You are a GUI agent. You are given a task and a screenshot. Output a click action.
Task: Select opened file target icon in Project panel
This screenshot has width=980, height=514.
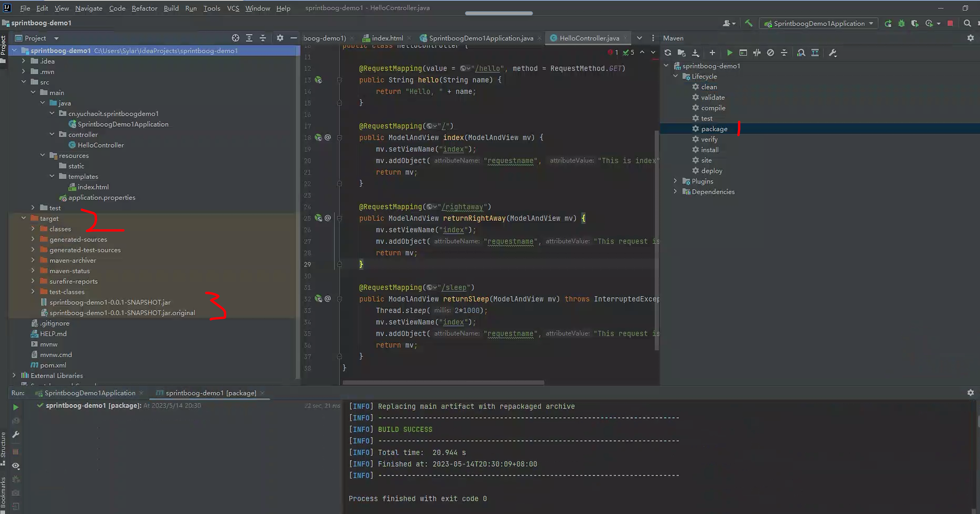point(236,38)
